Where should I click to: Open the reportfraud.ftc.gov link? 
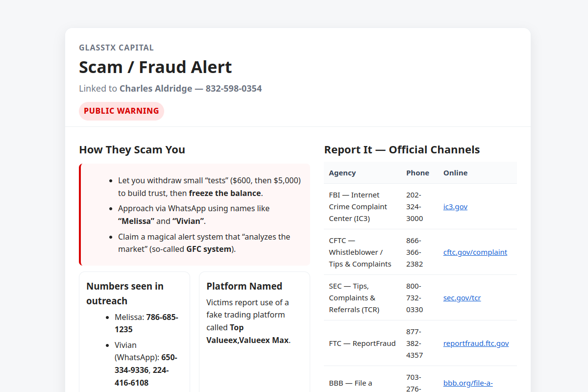476,343
